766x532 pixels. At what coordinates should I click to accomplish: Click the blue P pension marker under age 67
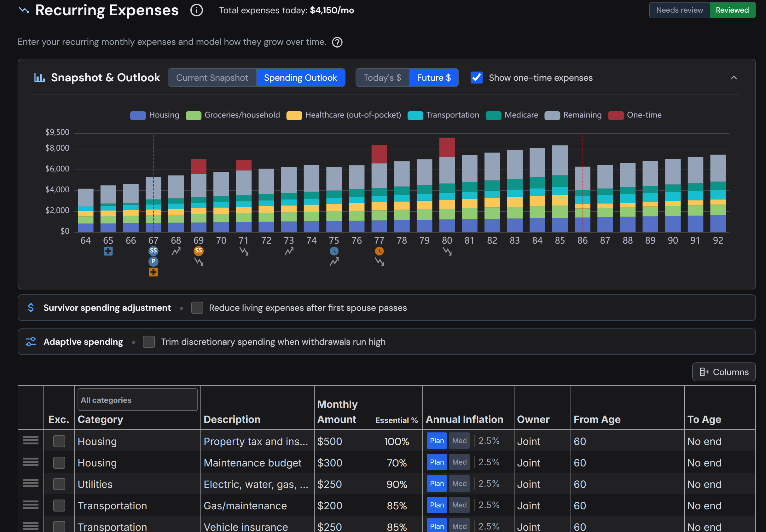click(153, 261)
